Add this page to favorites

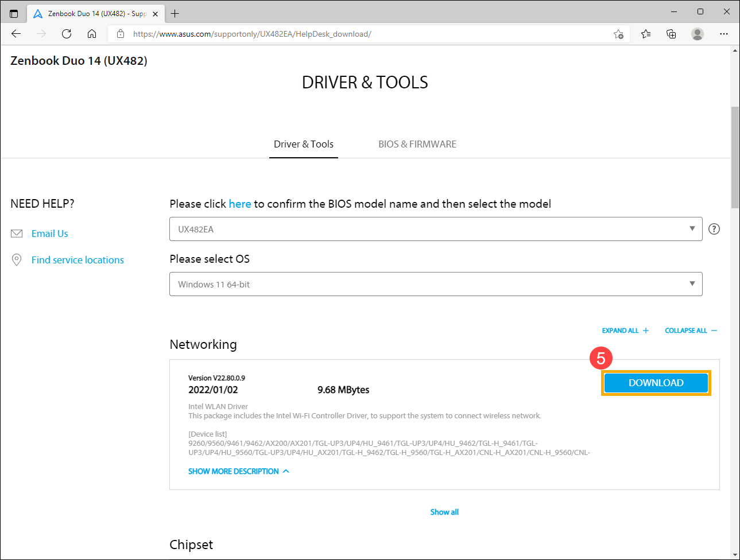618,34
